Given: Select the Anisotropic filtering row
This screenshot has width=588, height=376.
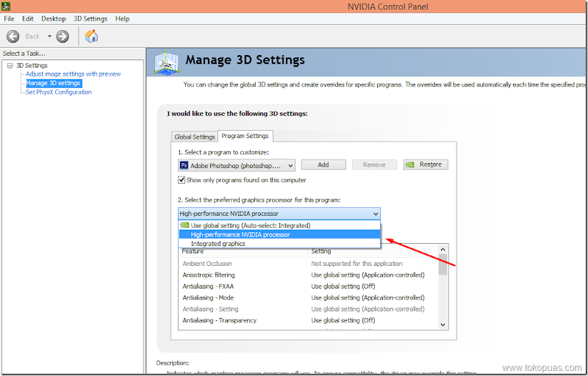Looking at the screenshot, I should click(308, 275).
